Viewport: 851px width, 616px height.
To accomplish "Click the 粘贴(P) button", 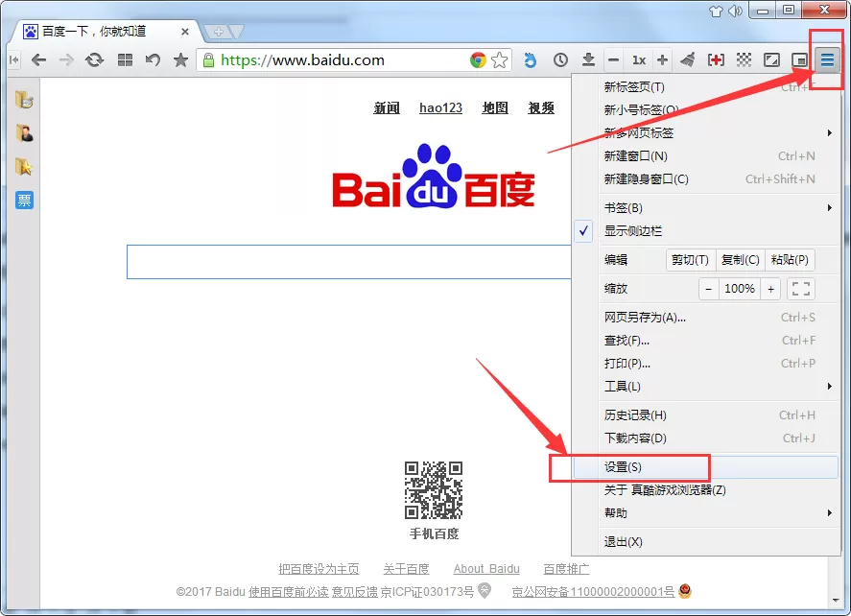I will (x=790, y=260).
